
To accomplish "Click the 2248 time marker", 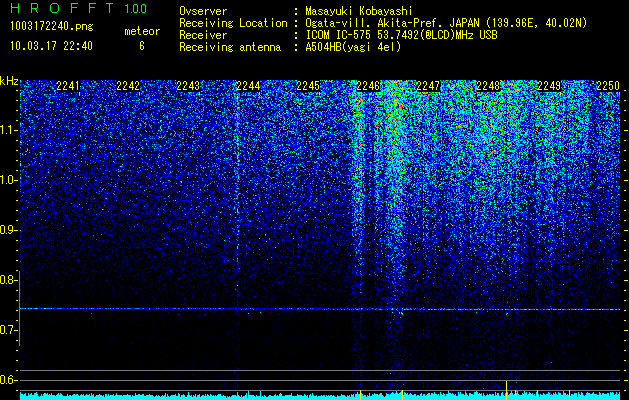I will [488, 86].
